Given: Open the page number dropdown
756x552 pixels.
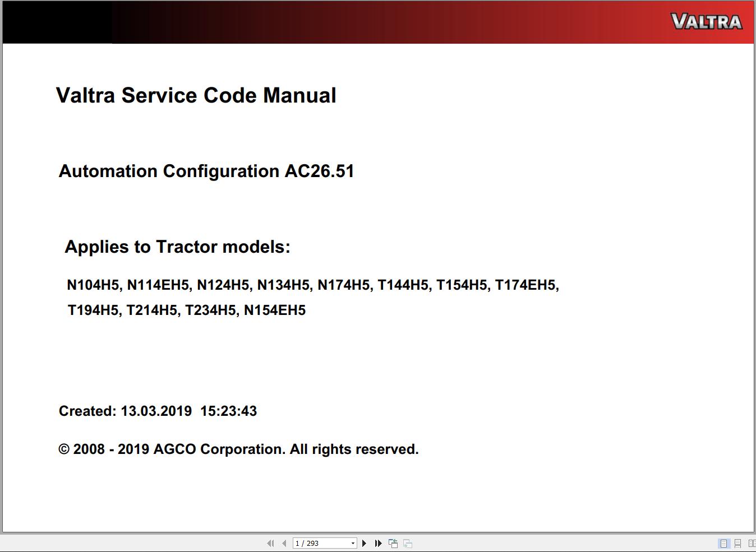Looking at the screenshot, I should tap(353, 543).
